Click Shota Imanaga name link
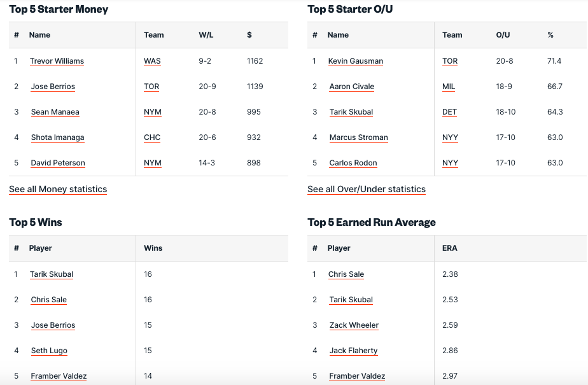Viewport: 588px width, 385px height. pyautogui.click(x=57, y=137)
